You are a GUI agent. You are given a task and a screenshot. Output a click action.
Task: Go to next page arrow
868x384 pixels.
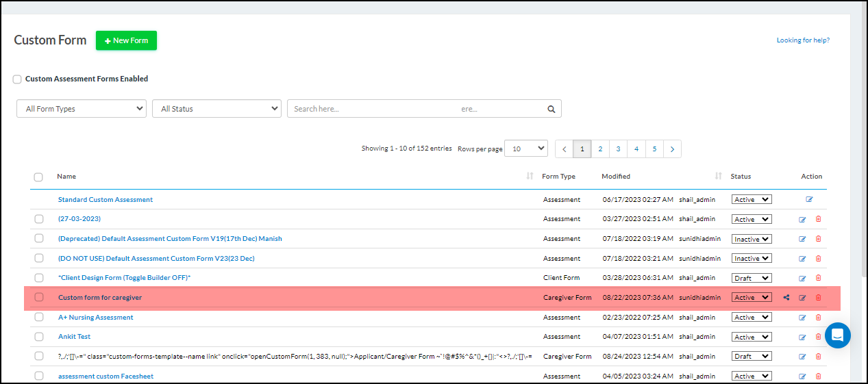pyautogui.click(x=672, y=149)
